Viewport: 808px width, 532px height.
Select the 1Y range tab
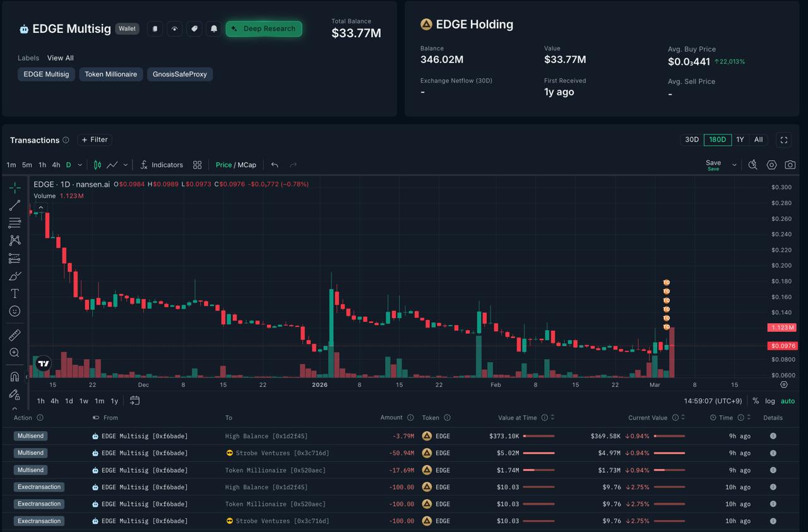(740, 139)
